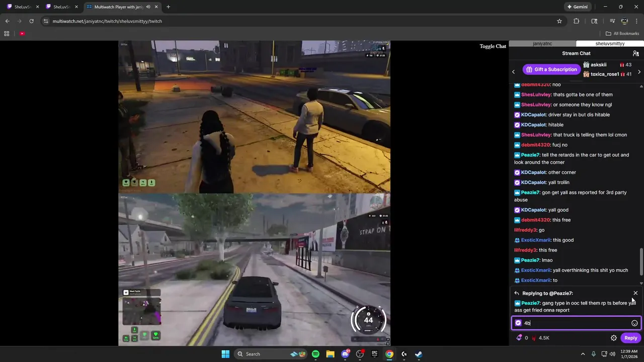View site information icon in address bar
The image size is (644, 362).
click(46, 21)
